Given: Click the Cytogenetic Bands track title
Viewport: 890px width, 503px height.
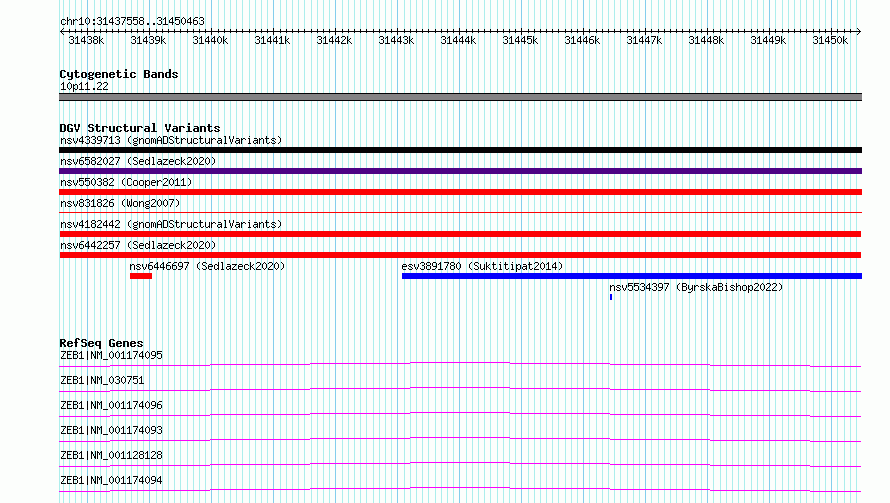Looking at the screenshot, I should (x=119, y=74).
